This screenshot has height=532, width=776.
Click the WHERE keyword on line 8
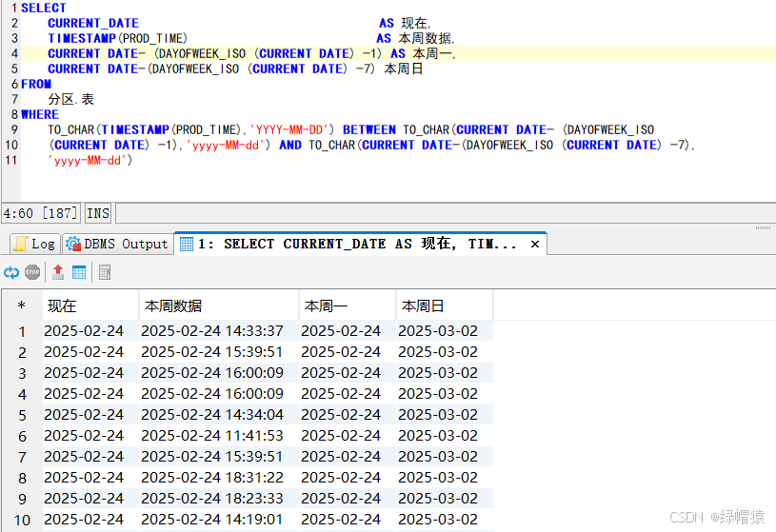40,115
